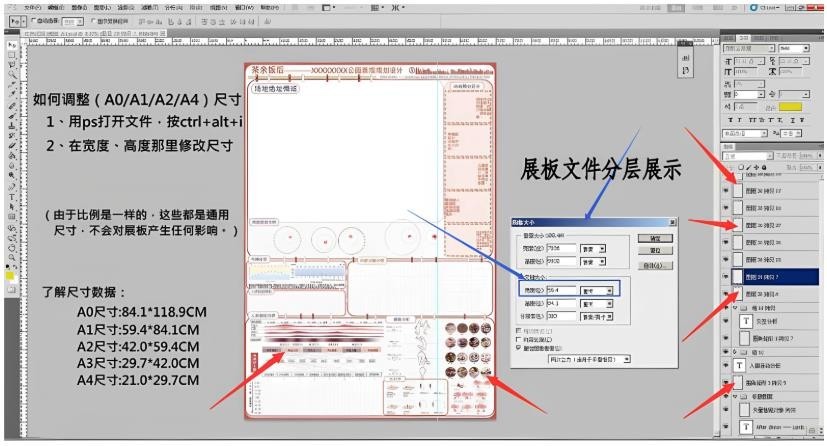Image resolution: width=827 pixels, height=446 pixels.
Task: Open the 图像 (Image) menu
Action: point(79,7)
